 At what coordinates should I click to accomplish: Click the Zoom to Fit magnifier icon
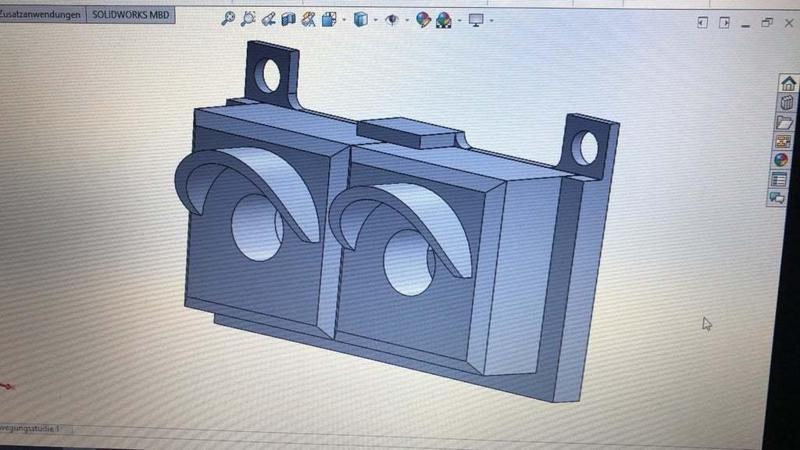228,19
